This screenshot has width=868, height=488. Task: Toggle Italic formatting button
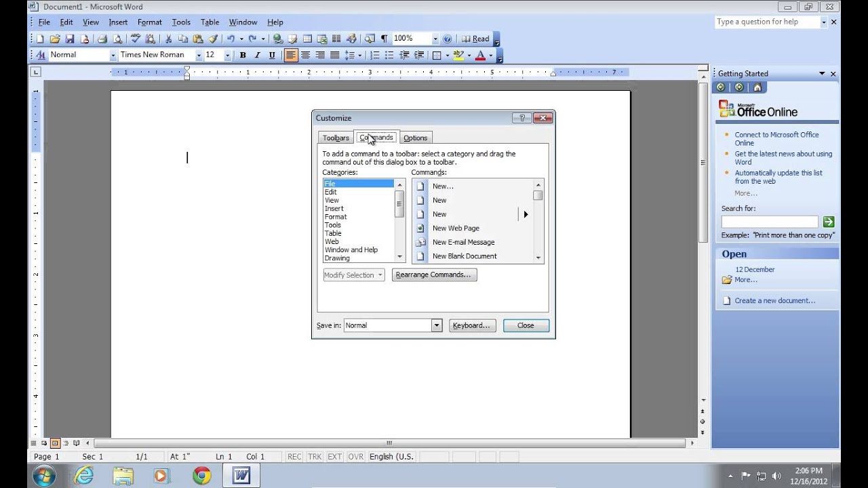click(x=257, y=56)
